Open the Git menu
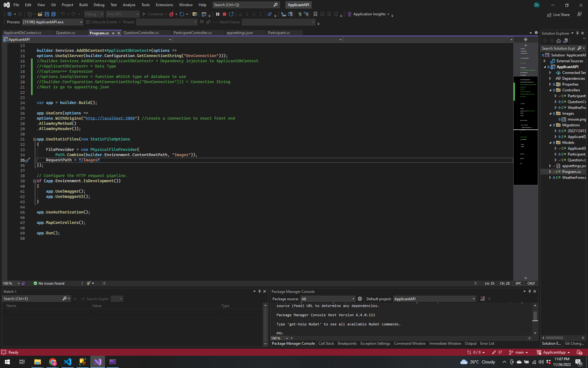The height and width of the screenshot is (368, 588). 53,5
